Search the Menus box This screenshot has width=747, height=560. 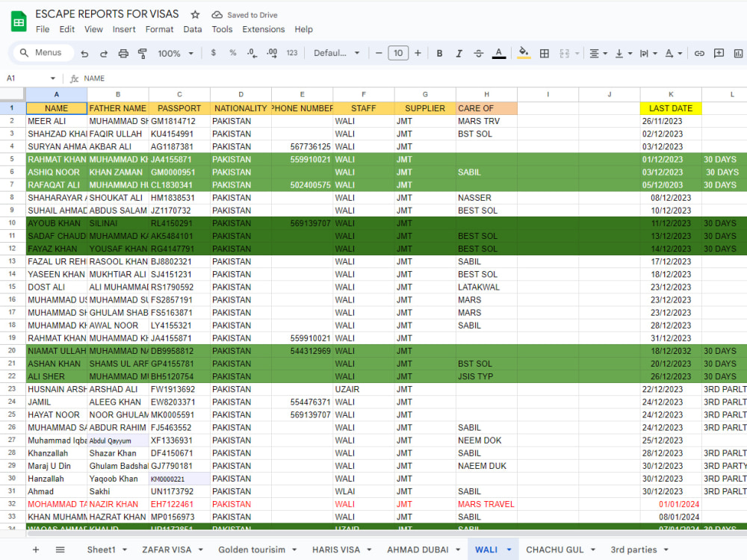pos(43,52)
